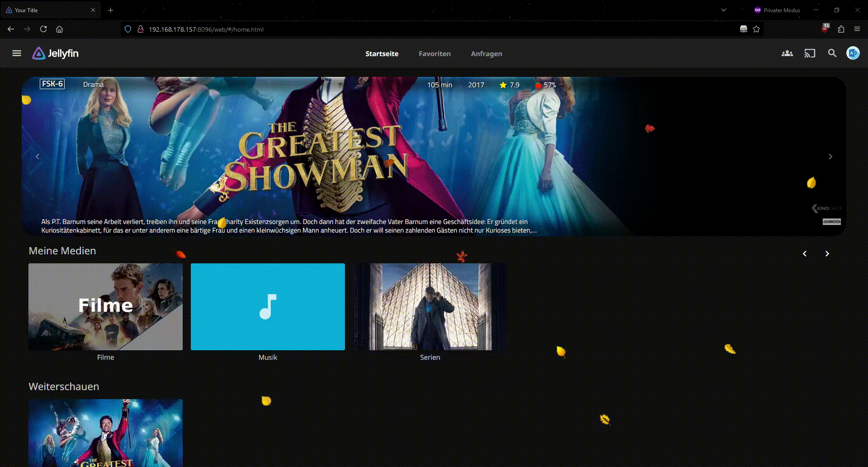
Task: Open the Musik library card
Action: coord(268,307)
